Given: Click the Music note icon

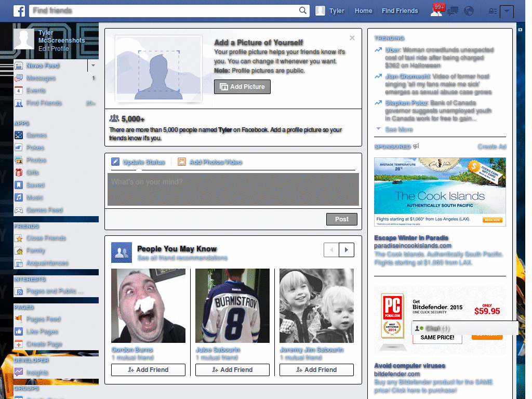Looking at the screenshot, I should coord(19,197).
